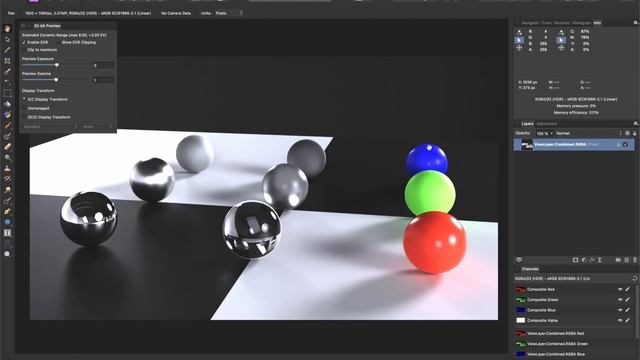The width and height of the screenshot is (640, 360).
Task: Switch to the Adjustment tab
Action: (547, 123)
